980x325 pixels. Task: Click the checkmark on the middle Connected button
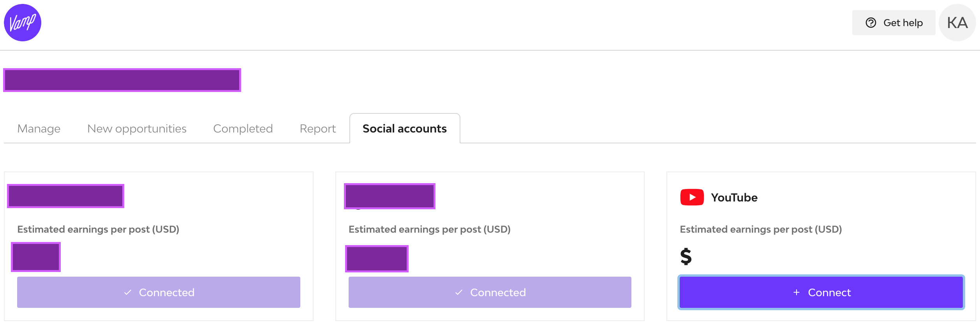pos(459,292)
